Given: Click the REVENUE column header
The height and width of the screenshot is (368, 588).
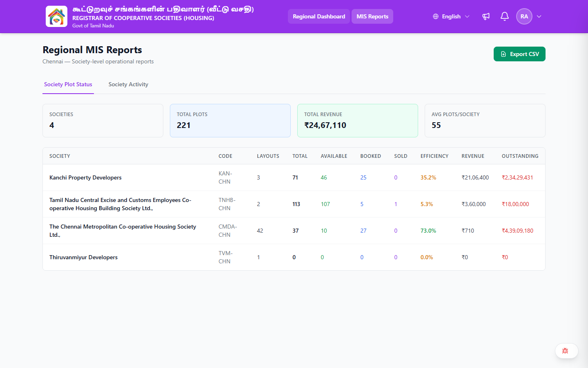Looking at the screenshot, I should [473, 156].
